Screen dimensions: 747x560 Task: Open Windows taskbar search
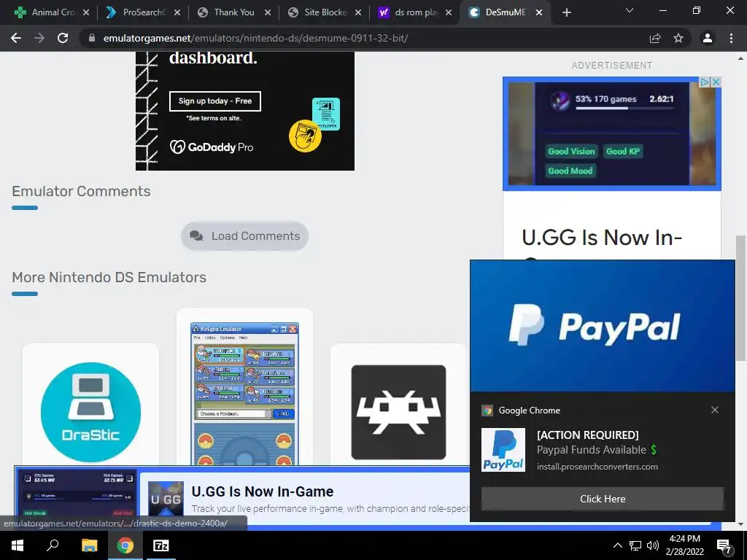(53, 545)
